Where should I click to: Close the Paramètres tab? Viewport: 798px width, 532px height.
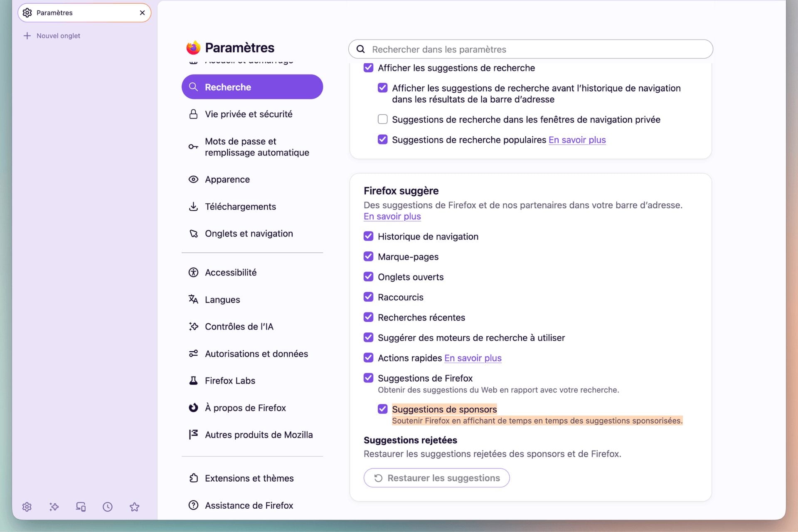click(142, 13)
